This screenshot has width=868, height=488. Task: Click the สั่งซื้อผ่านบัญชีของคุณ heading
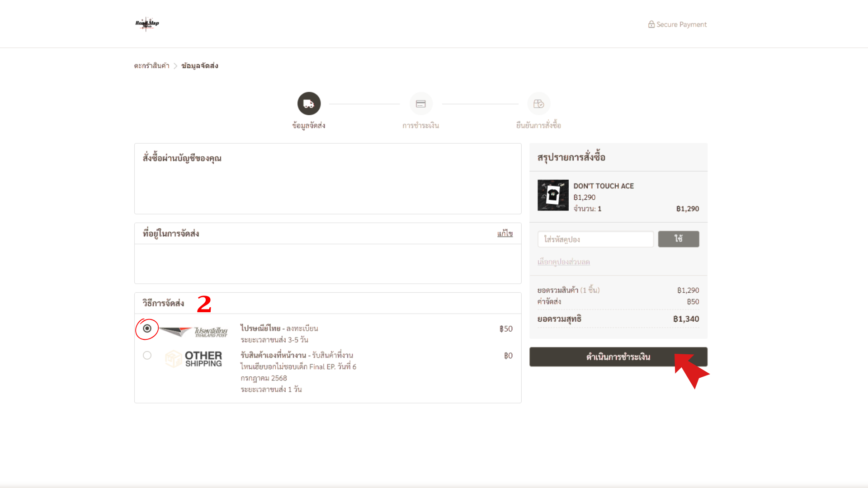click(182, 158)
